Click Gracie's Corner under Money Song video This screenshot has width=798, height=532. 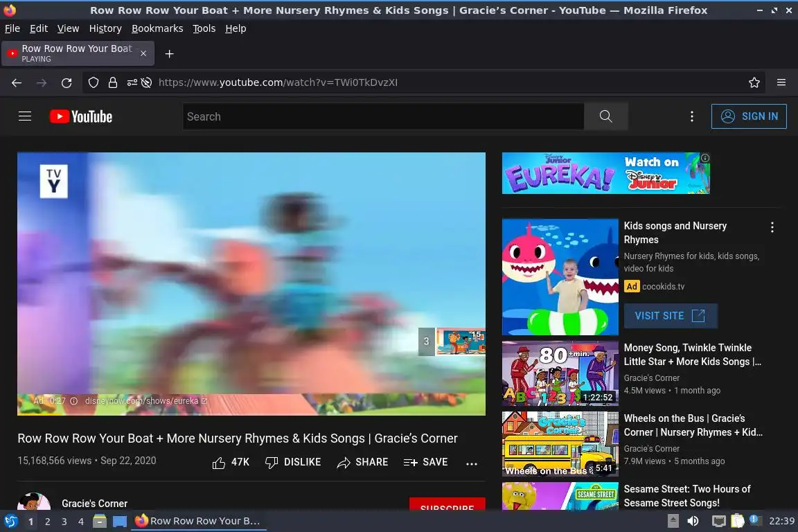(x=651, y=378)
